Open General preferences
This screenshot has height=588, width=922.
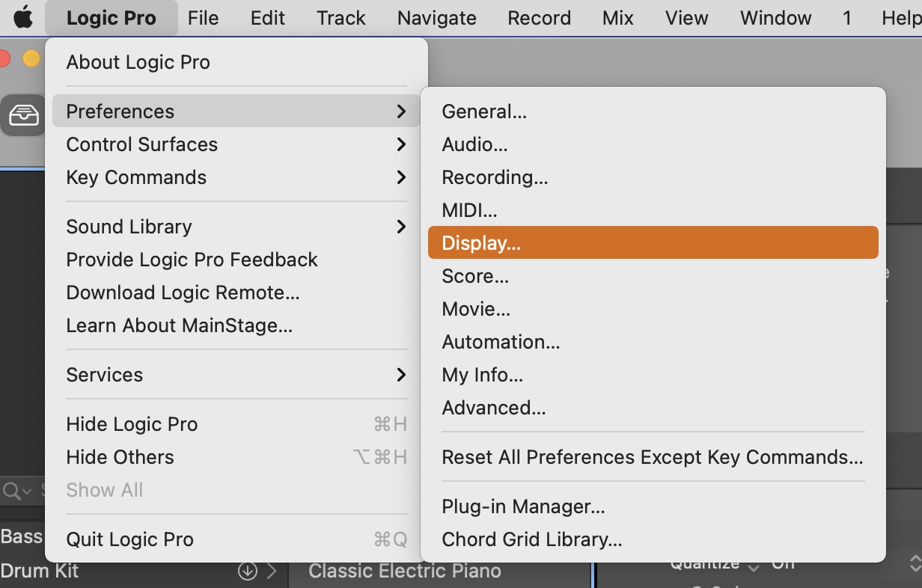coord(653,111)
